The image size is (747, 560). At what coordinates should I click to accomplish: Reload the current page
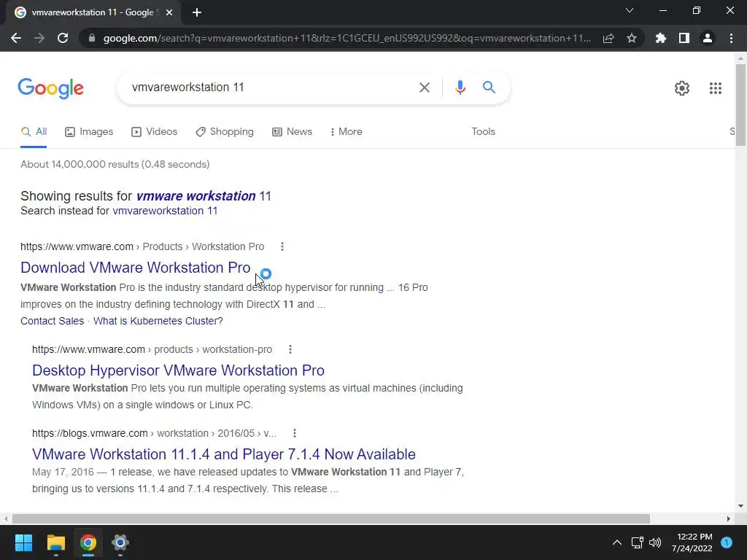[63, 38]
